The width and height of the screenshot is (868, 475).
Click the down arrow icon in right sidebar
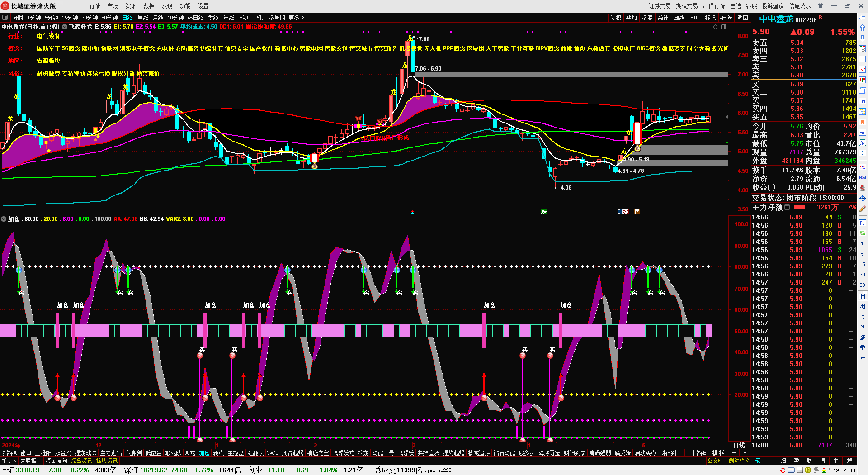pos(863,38)
